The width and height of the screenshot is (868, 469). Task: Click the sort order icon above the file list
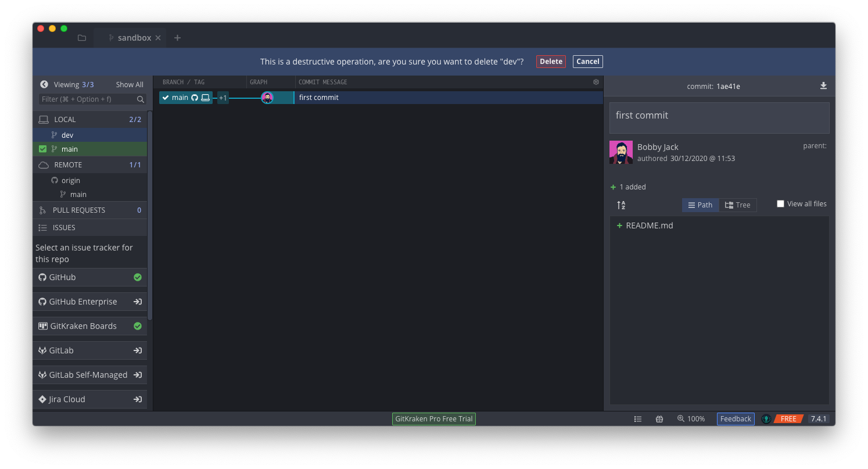620,205
